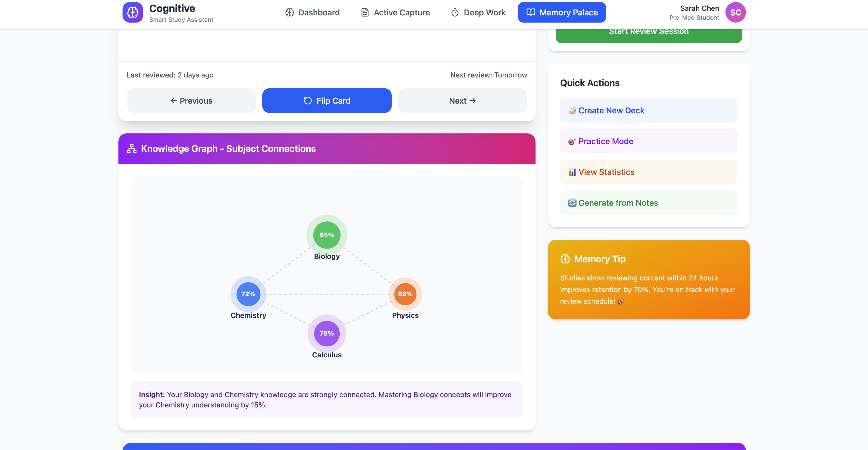Click the Memory Tip brain icon
The width and height of the screenshot is (868, 450).
(565, 259)
